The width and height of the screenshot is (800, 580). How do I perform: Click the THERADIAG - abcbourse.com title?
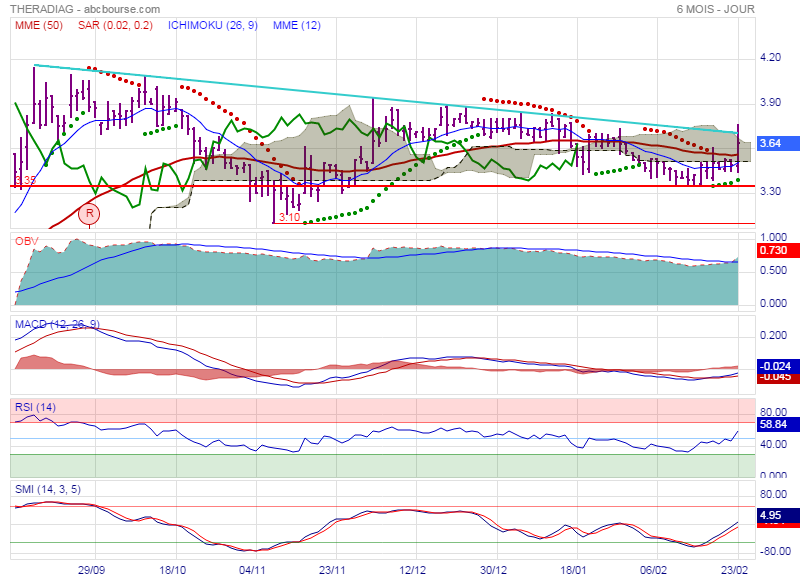85,9
